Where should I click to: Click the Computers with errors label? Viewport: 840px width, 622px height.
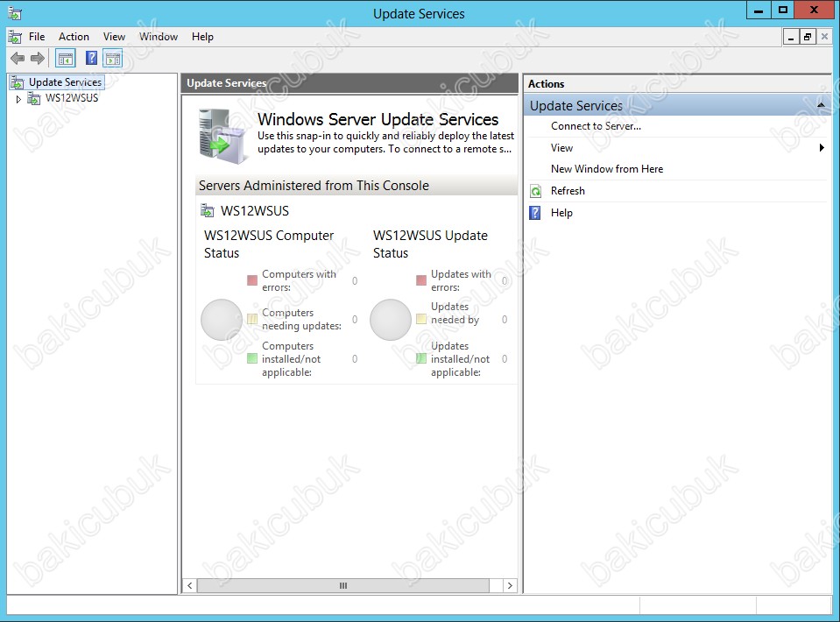click(299, 280)
